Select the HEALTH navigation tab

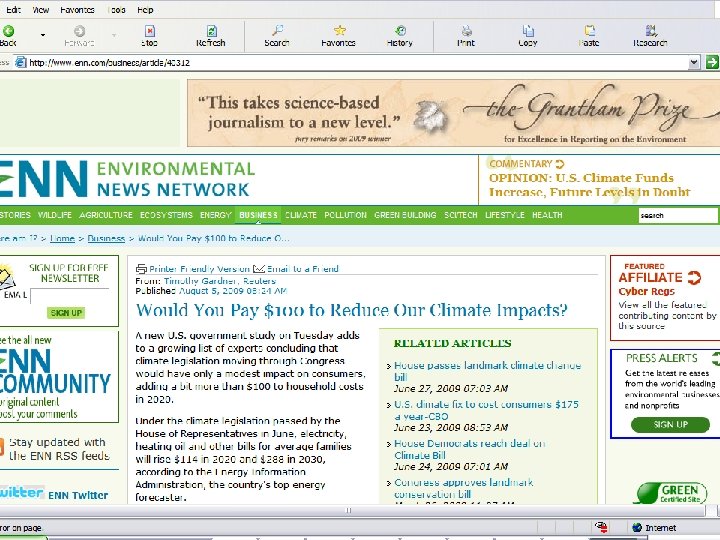547,215
